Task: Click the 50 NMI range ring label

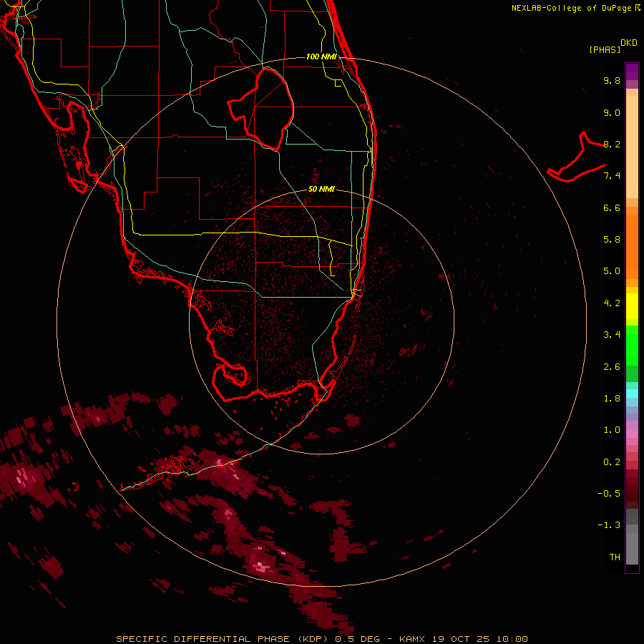Action: click(321, 189)
